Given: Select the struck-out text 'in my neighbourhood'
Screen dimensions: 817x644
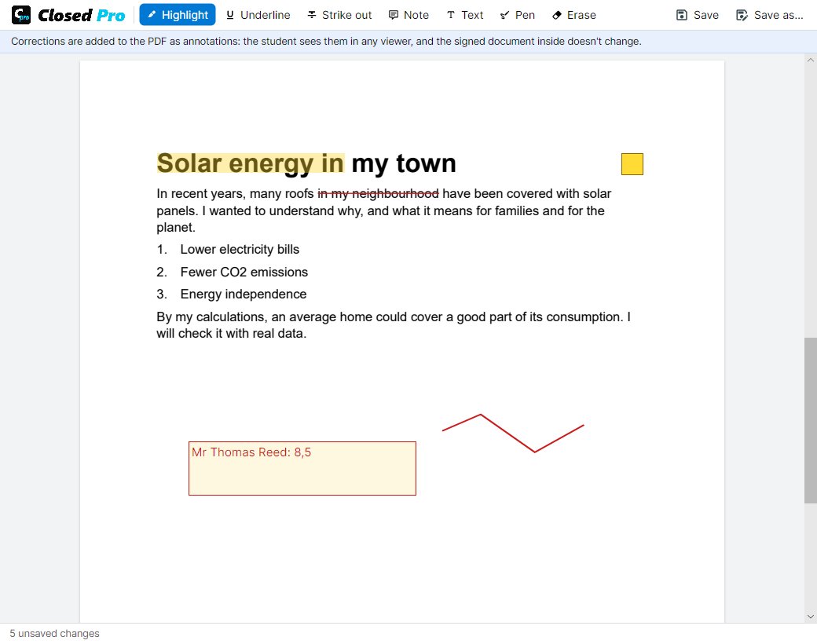Looking at the screenshot, I should [379, 194].
